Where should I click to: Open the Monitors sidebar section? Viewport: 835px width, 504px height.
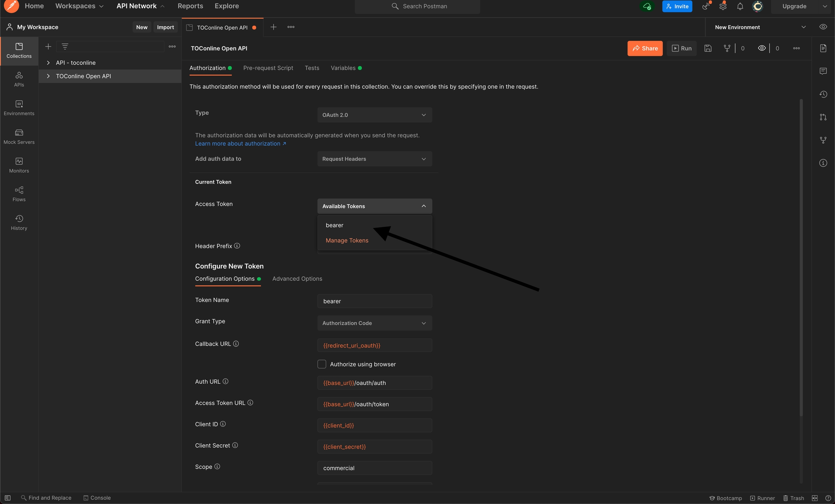(19, 165)
